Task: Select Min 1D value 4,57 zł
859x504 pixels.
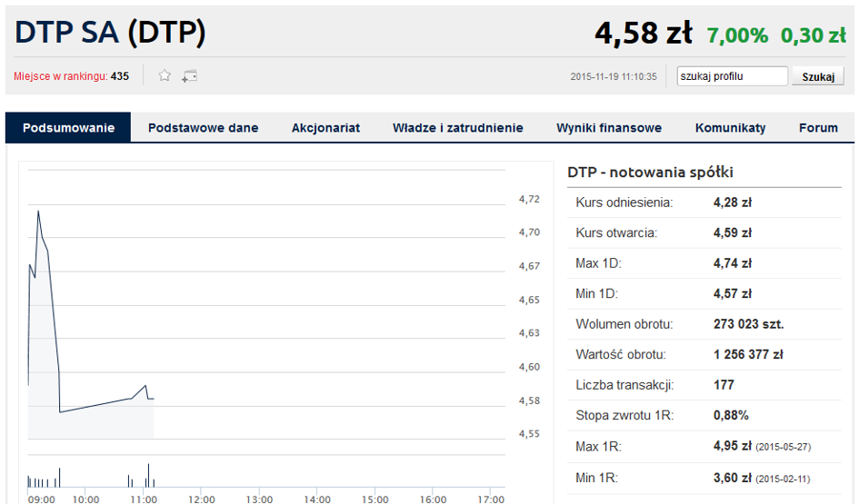Action: coord(733,293)
